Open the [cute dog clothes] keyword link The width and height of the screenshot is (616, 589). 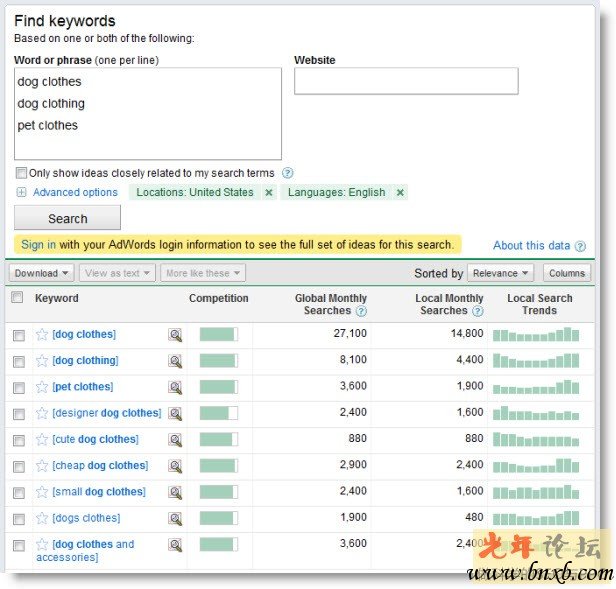click(x=95, y=439)
